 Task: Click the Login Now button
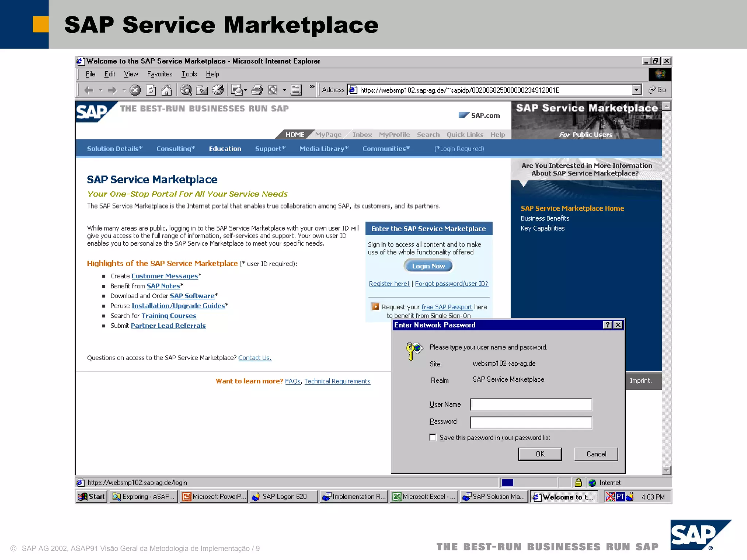[x=428, y=266]
